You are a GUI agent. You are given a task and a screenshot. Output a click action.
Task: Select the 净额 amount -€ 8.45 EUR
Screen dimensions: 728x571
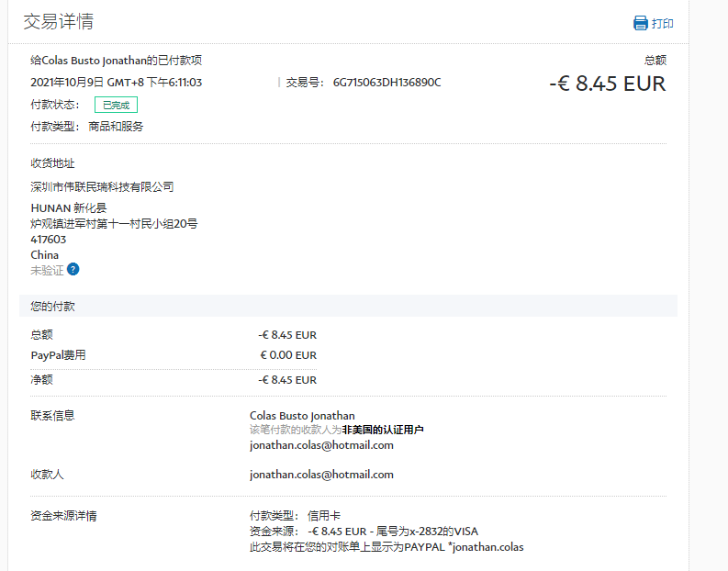287,380
